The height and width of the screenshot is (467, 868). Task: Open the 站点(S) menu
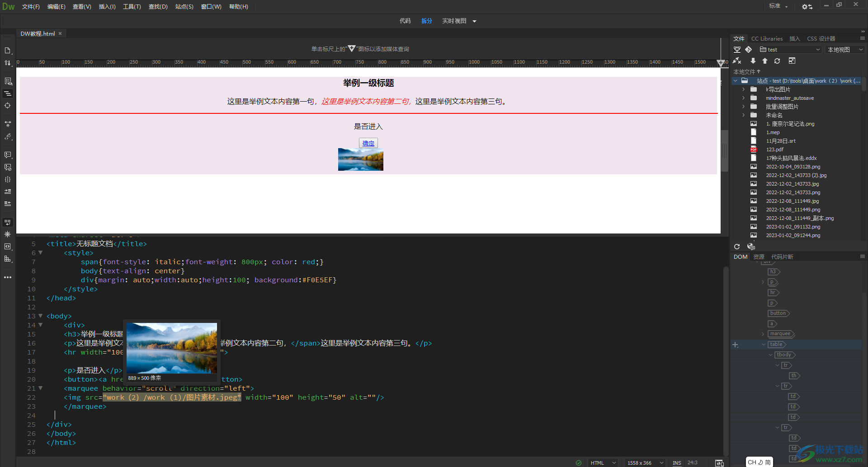point(184,7)
